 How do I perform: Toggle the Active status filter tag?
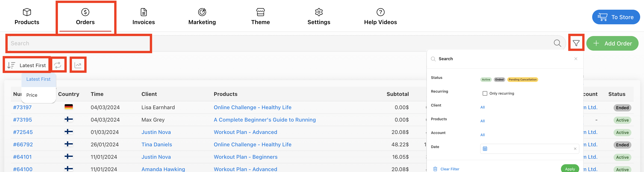[x=486, y=80]
